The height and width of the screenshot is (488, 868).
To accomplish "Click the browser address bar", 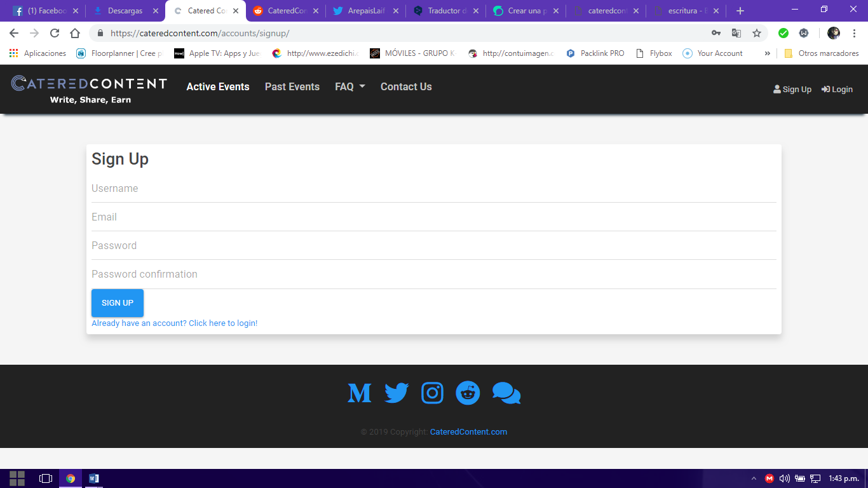I will (x=407, y=33).
